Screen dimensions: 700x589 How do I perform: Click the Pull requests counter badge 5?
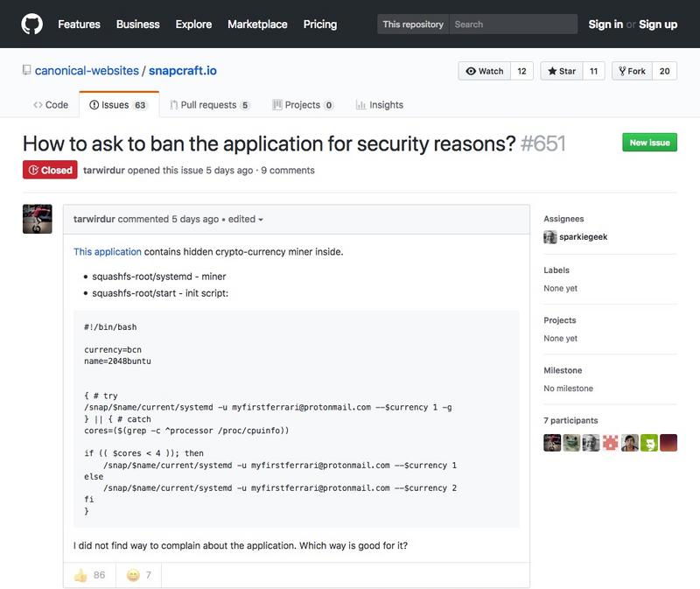(245, 105)
